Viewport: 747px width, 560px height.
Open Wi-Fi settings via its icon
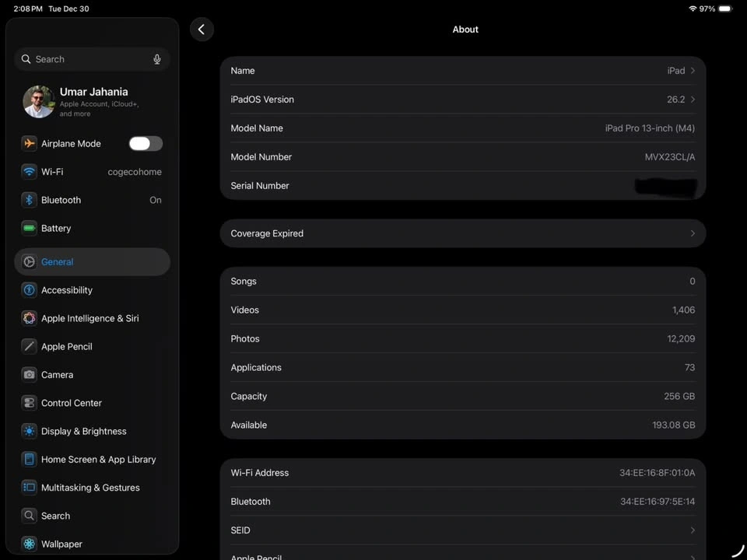coord(29,172)
